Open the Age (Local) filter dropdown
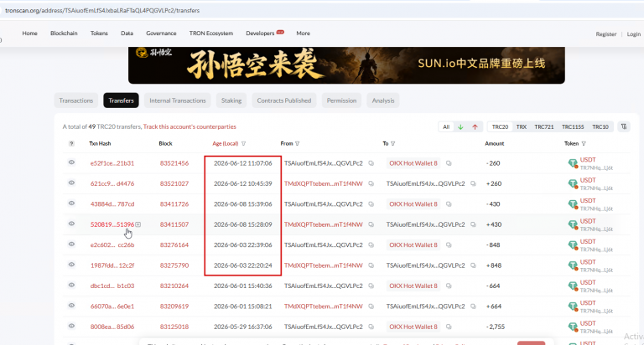644x345 pixels. [x=243, y=143]
